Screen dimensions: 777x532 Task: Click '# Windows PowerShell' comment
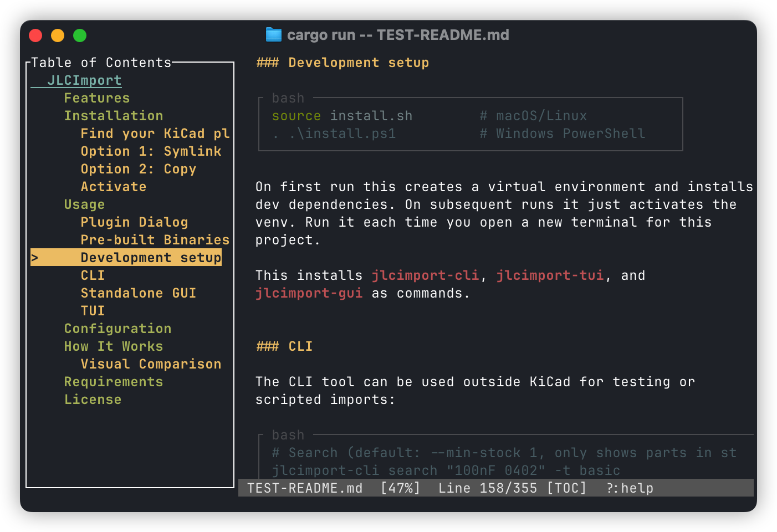click(x=563, y=134)
